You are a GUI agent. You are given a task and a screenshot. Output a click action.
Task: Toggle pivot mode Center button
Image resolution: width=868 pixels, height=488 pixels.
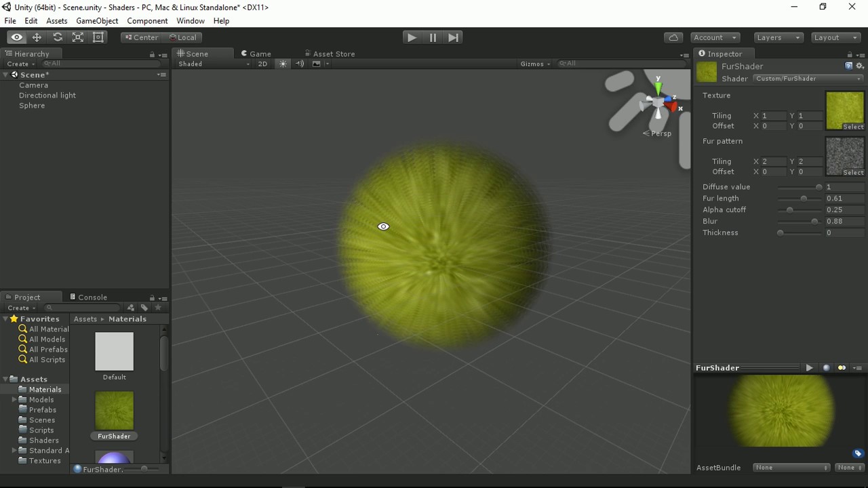[x=141, y=37]
